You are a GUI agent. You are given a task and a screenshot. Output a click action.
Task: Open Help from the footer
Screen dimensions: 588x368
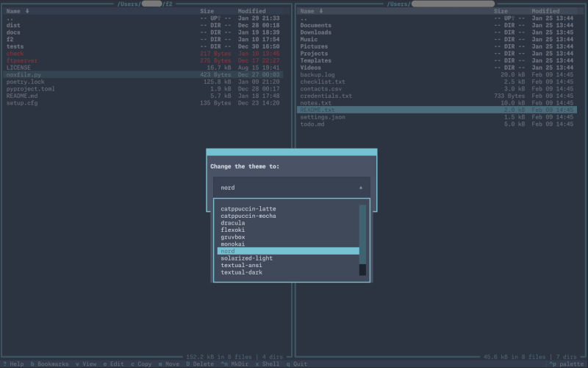pos(13,364)
